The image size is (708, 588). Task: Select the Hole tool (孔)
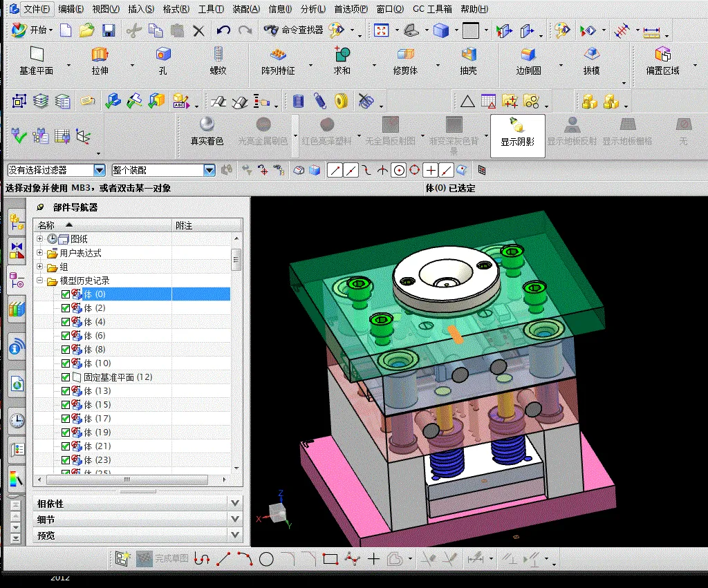pos(163,61)
